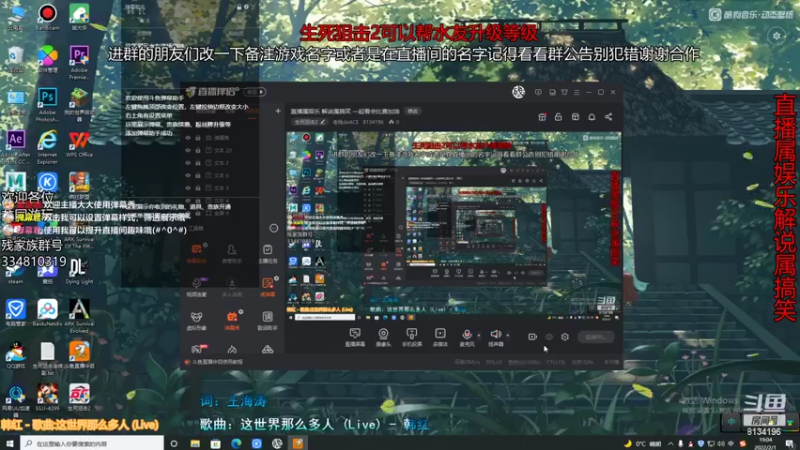
Task: Toggle lock on the 文本 20 source
Action: 198,151
